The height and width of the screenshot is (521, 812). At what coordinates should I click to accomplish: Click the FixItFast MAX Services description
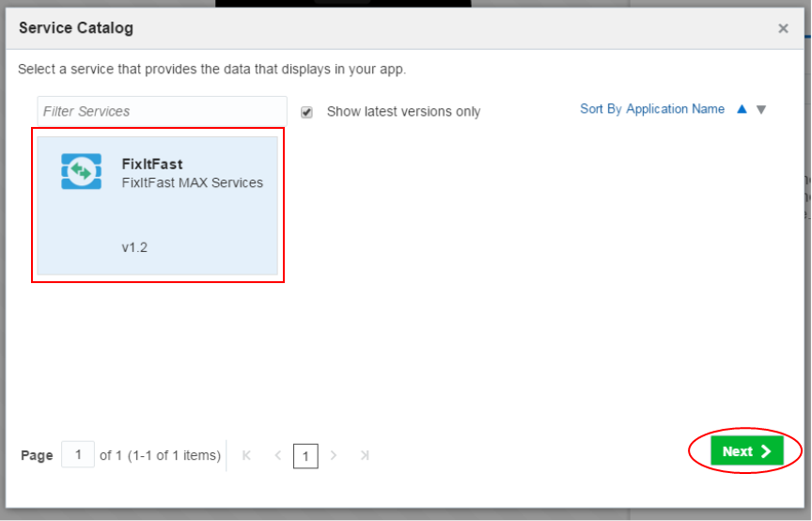(x=192, y=182)
